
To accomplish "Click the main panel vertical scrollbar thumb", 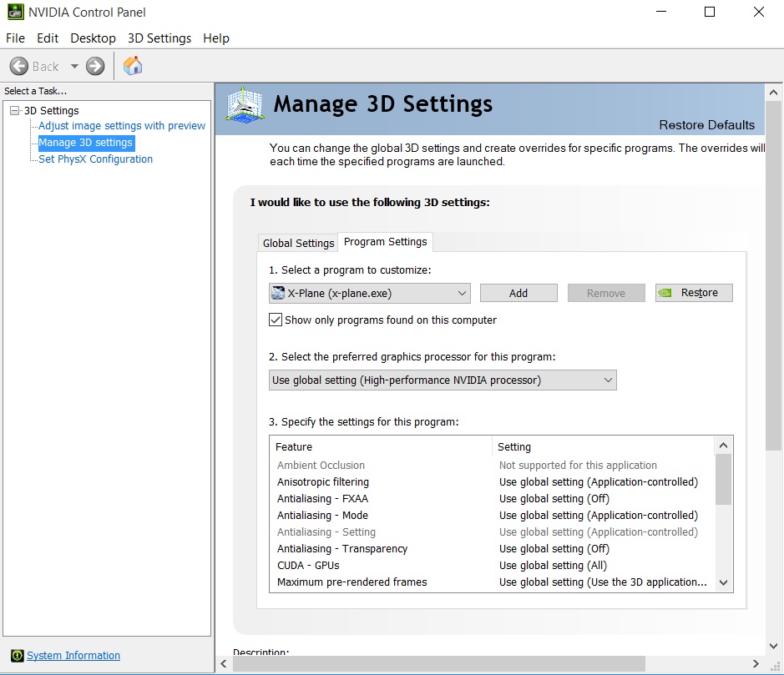I will 773,276.
